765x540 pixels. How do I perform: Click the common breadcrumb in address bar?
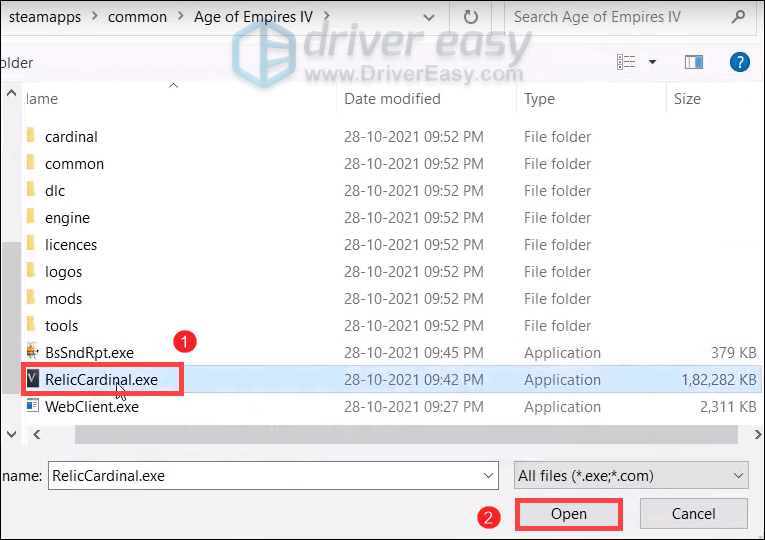pyautogui.click(x=137, y=17)
